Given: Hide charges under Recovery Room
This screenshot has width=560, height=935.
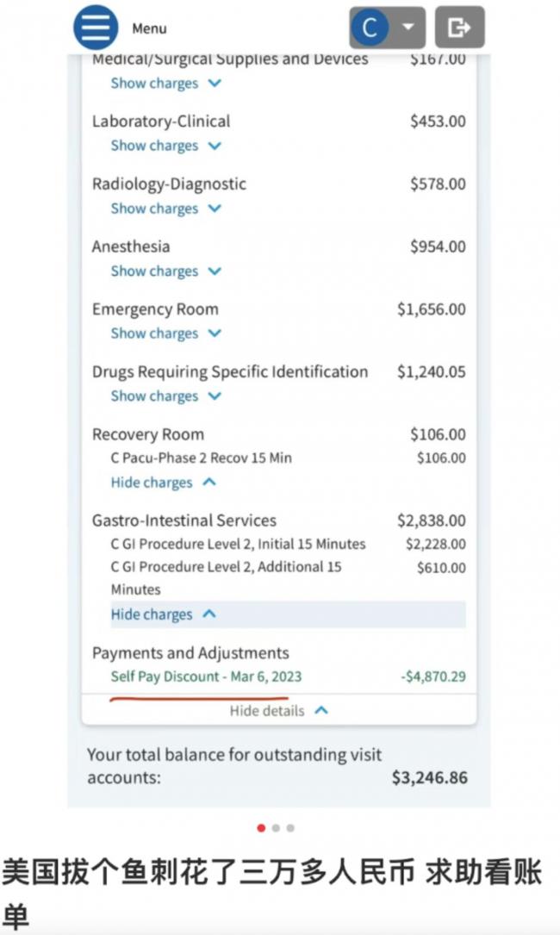Looking at the screenshot, I should pos(164,483).
